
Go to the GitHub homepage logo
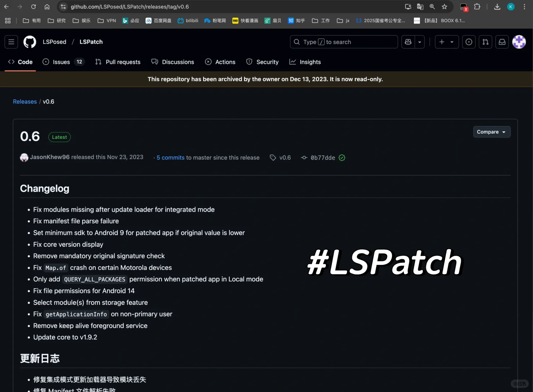click(x=30, y=42)
